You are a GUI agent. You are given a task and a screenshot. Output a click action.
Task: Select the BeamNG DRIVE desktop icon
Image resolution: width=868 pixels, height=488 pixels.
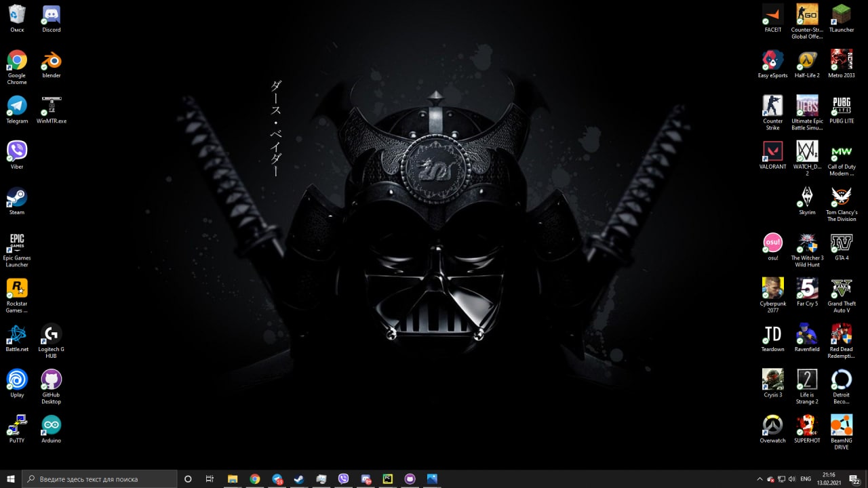click(x=842, y=432)
